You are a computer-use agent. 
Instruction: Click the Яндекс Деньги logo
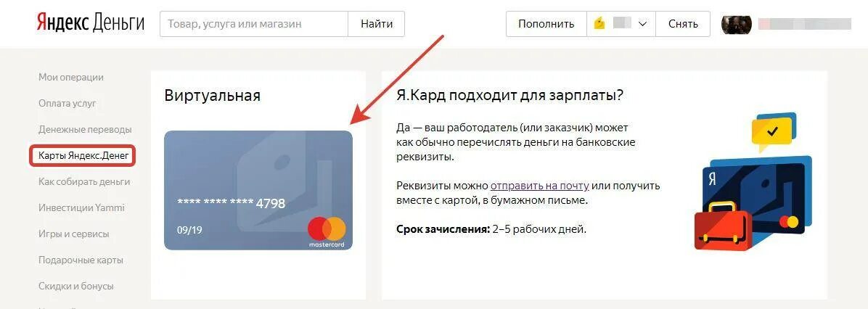point(90,24)
